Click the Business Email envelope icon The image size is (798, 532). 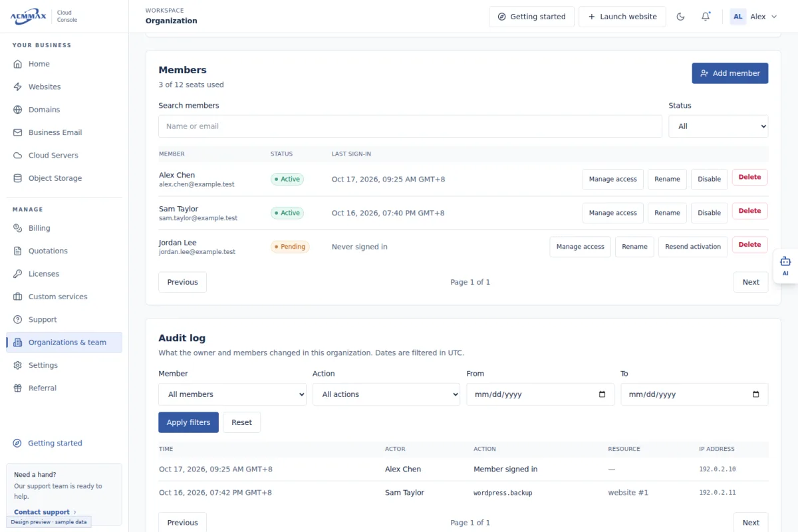(18, 132)
